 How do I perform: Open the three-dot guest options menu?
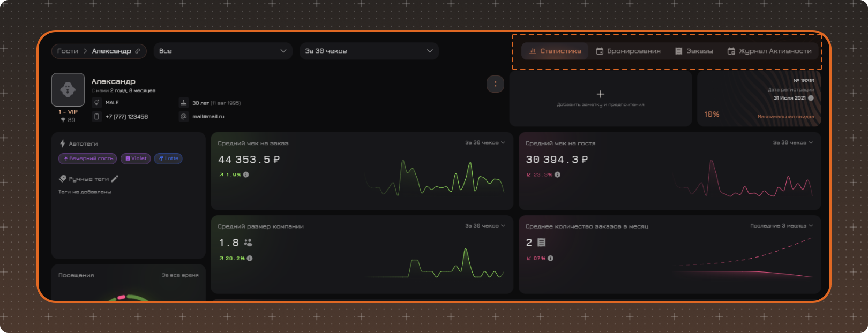(x=495, y=84)
